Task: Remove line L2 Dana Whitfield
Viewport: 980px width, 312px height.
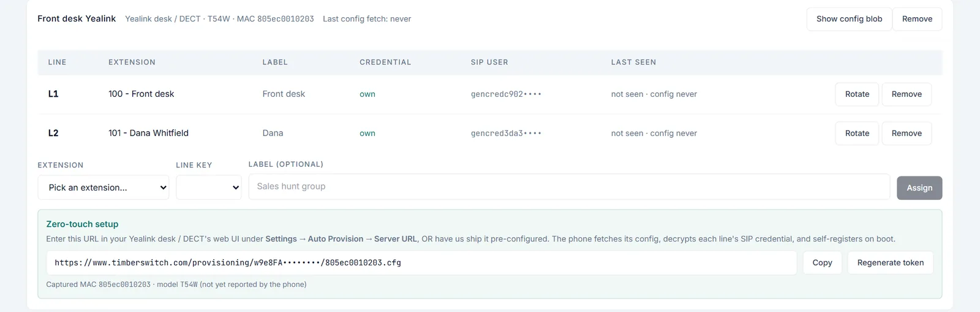Action: [x=907, y=133]
